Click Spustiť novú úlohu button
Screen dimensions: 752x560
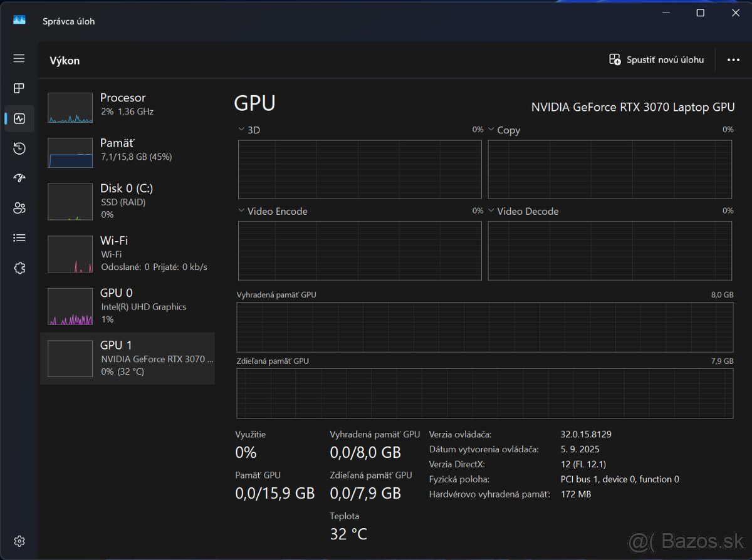pyautogui.click(x=656, y=60)
